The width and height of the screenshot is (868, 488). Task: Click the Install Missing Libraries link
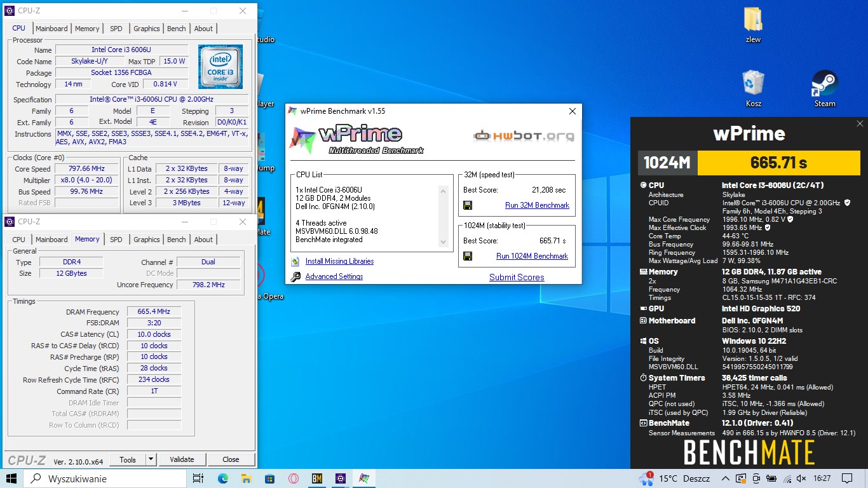[339, 261]
